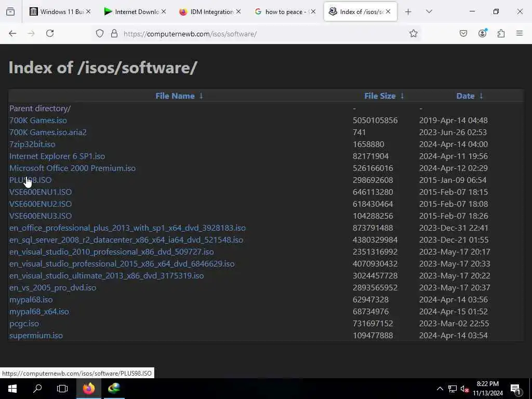
Task: Download en_visual_studio_ultimate_2013 iso
Action: [107, 276]
